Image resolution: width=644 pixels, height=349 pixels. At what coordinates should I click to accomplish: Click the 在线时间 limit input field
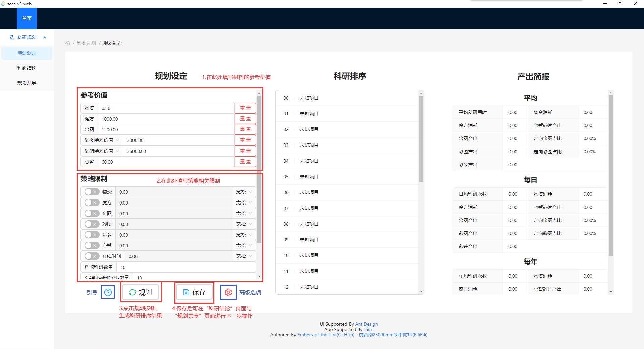[178, 256]
